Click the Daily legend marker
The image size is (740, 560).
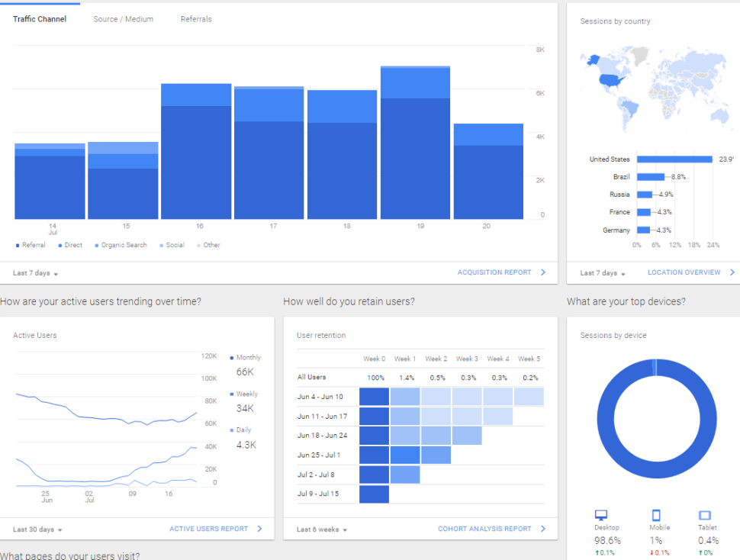(x=232, y=430)
